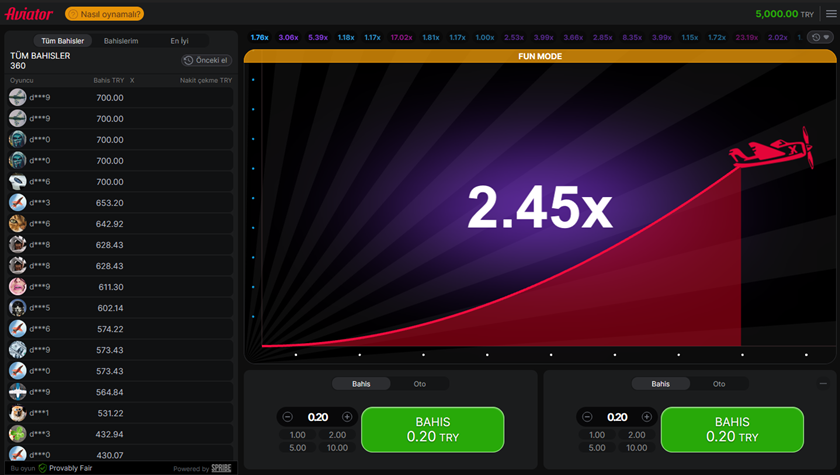Switch right bet panel to Oto mode
Viewport: 840px width, 475px height.
pos(719,384)
